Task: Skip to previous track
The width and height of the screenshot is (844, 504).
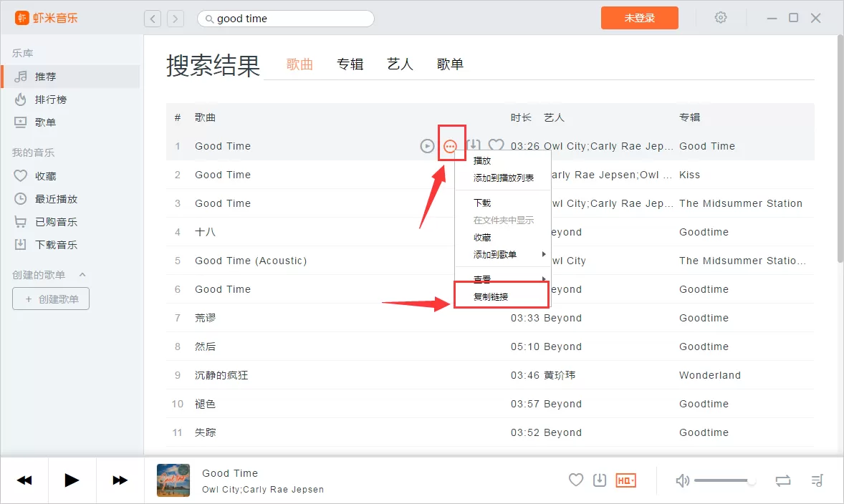Action: click(x=24, y=480)
